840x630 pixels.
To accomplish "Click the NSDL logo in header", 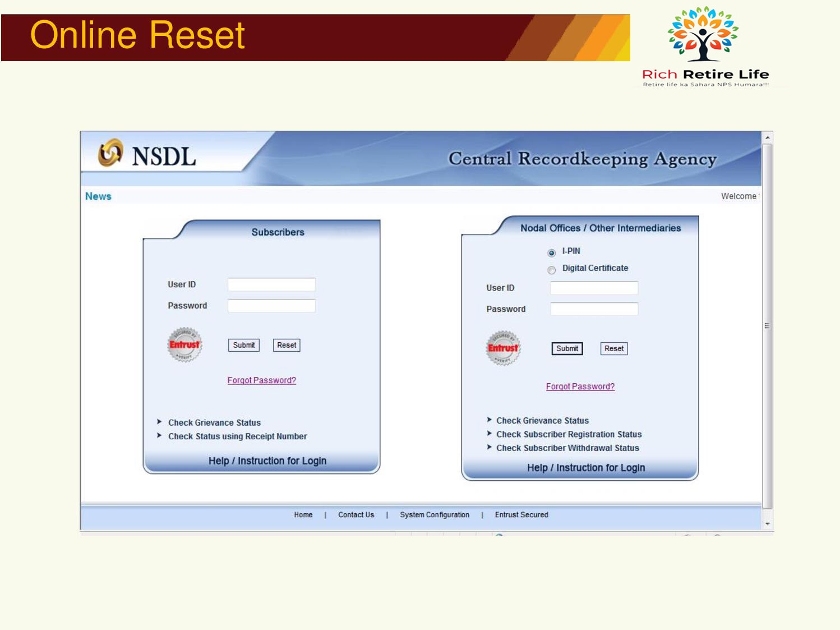I will click(x=147, y=155).
